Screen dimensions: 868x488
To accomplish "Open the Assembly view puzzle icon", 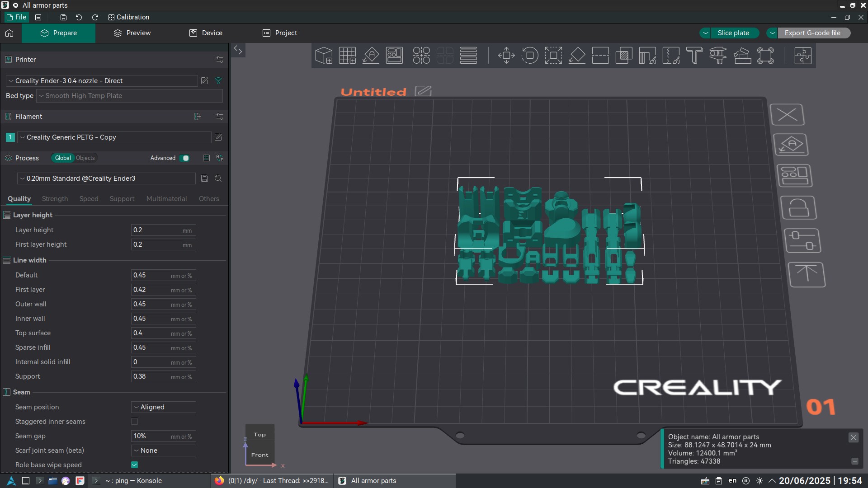I will [x=803, y=56].
